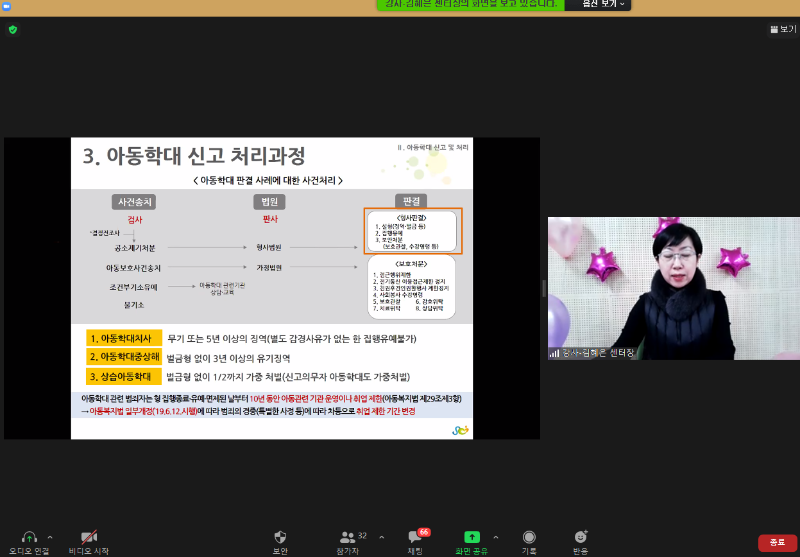Click the Zoom app icon in top-left corner
The image size is (800, 557).
coord(6,6)
